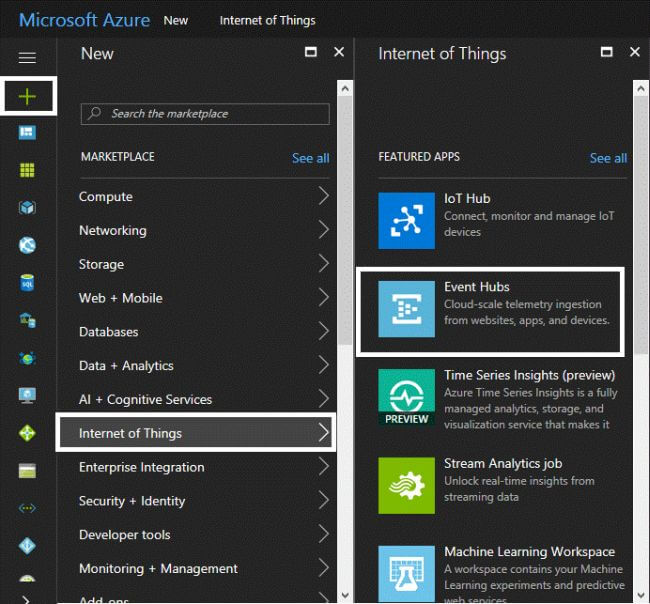Expand the Networking category chevron
The height and width of the screenshot is (604, 650).
click(324, 230)
